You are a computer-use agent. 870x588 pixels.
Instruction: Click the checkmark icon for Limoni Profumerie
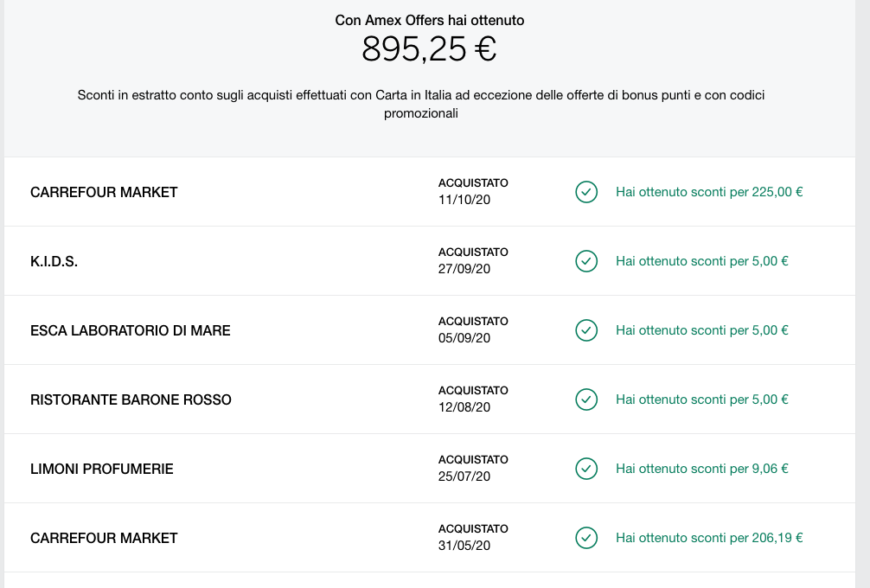[586, 469]
